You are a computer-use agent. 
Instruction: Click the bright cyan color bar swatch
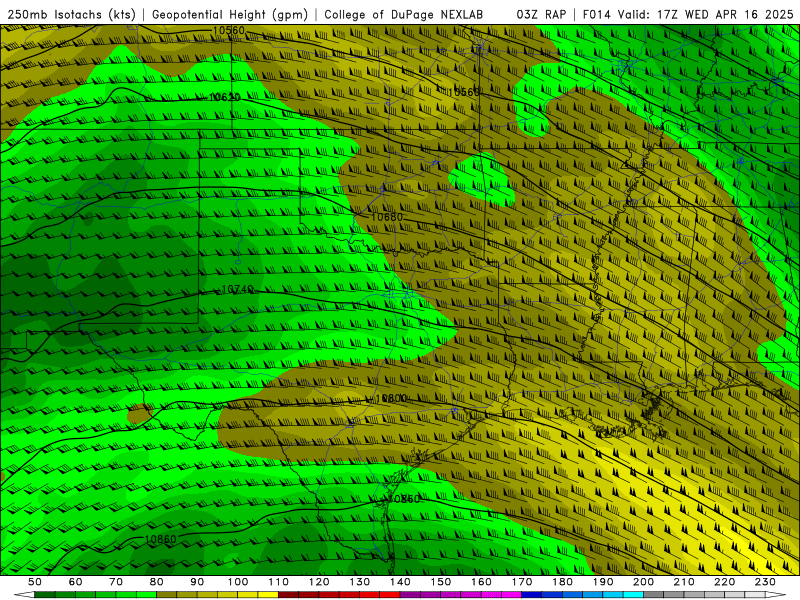[x=633, y=595]
